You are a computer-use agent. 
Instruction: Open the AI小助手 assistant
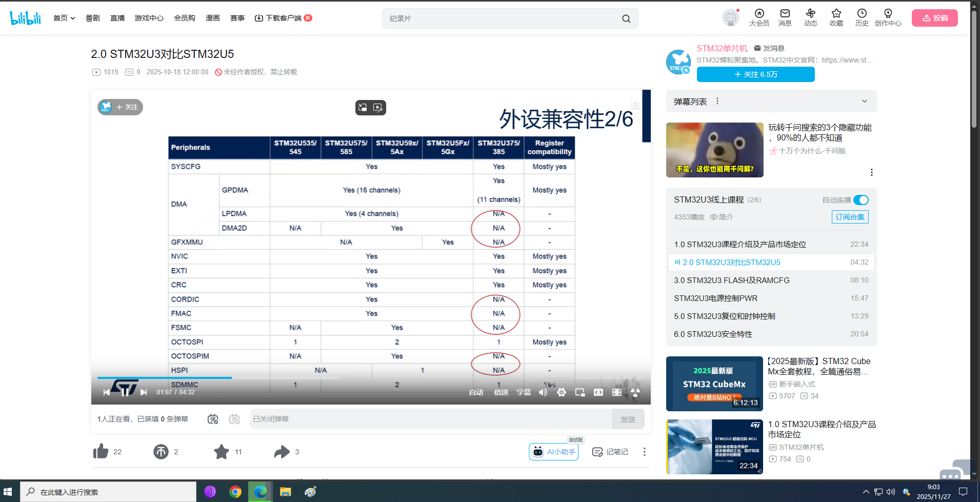click(x=554, y=452)
